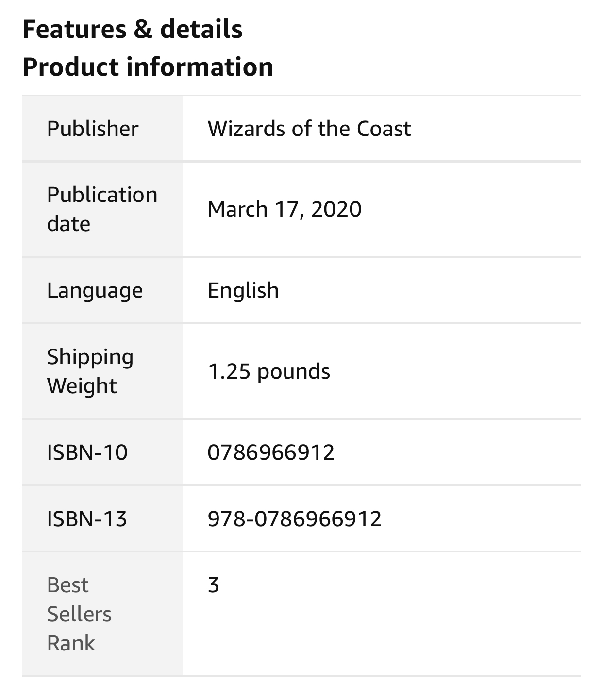The image size is (603, 700).
Task: Click the Shipping Weight label
Action: click(90, 371)
